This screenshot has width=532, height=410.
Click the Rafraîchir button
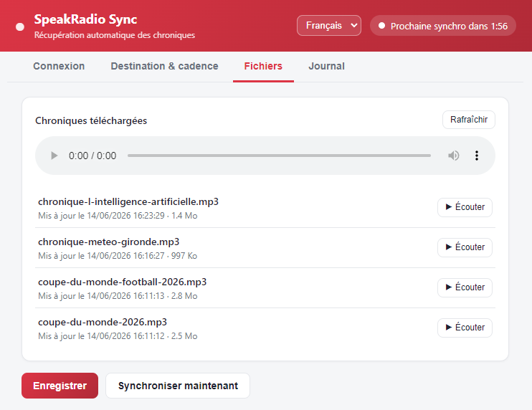pos(469,120)
